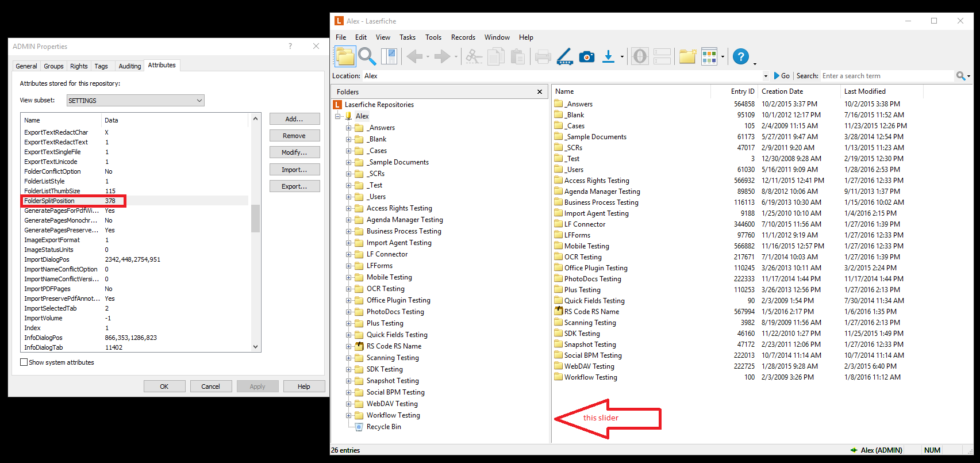The image size is (980, 463).
Task: Select the Recycle Bin in folder tree
Action: [384, 427]
